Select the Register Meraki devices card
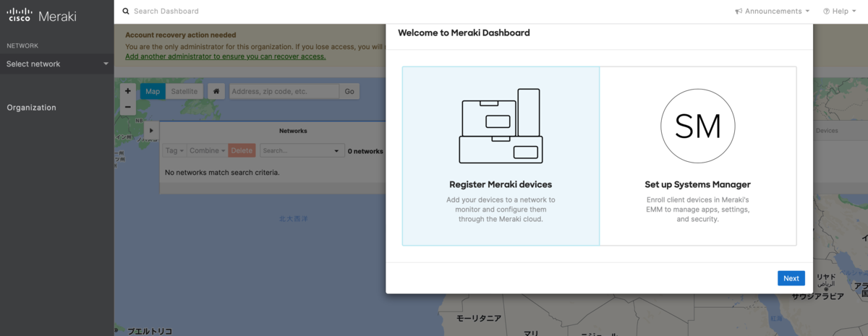The height and width of the screenshot is (336, 868). point(501,156)
